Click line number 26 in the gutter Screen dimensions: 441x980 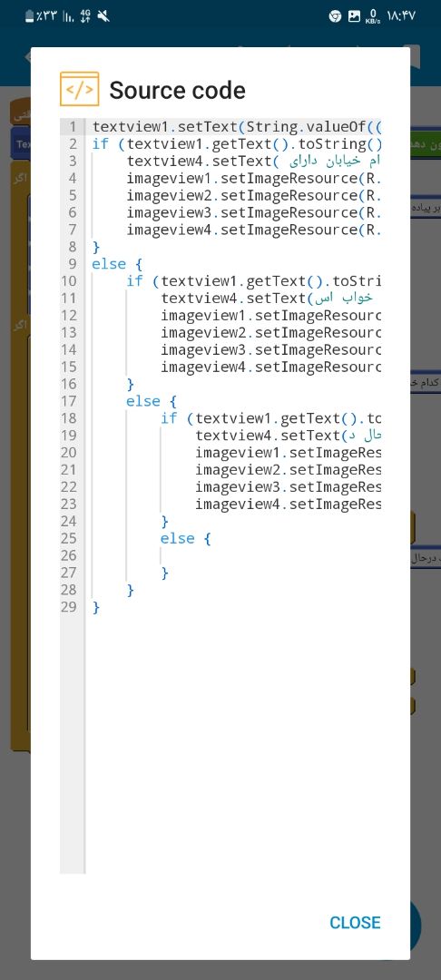click(x=69, y=555)
